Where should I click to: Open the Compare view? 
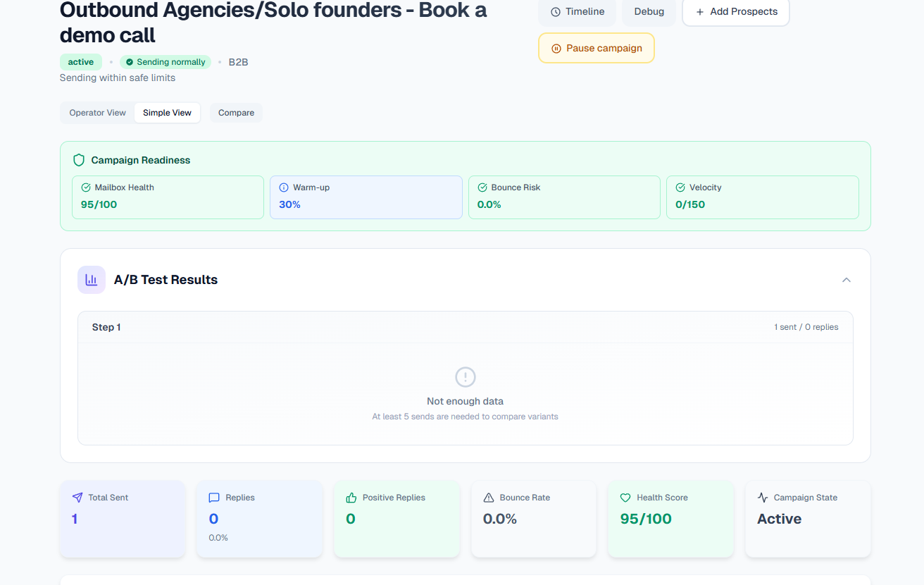click(x=236, y=112)
